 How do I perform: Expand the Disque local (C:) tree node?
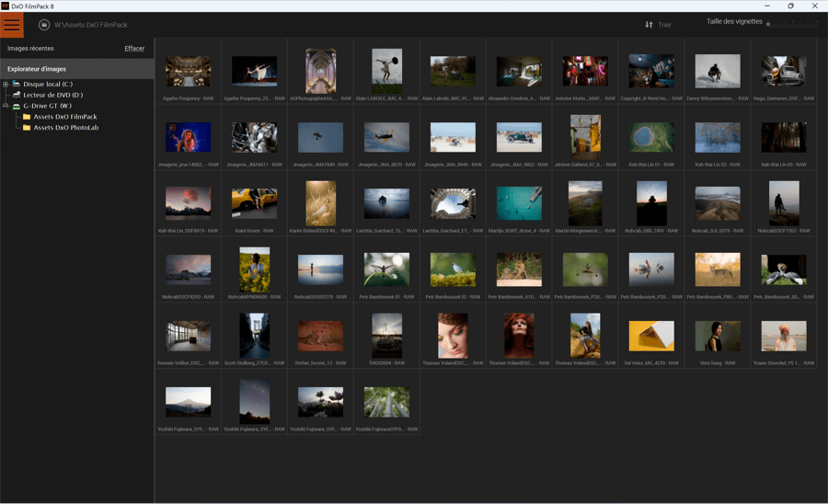click(6, 84)
